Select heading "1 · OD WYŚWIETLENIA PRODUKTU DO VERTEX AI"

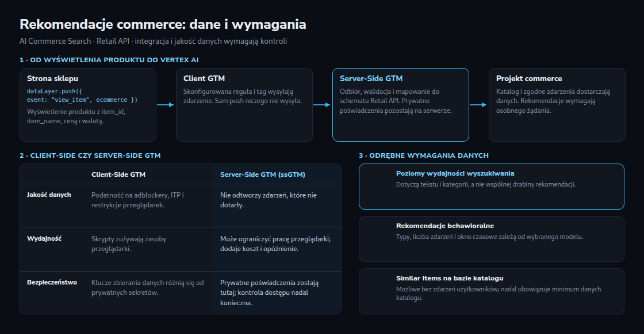click(109, 60)
